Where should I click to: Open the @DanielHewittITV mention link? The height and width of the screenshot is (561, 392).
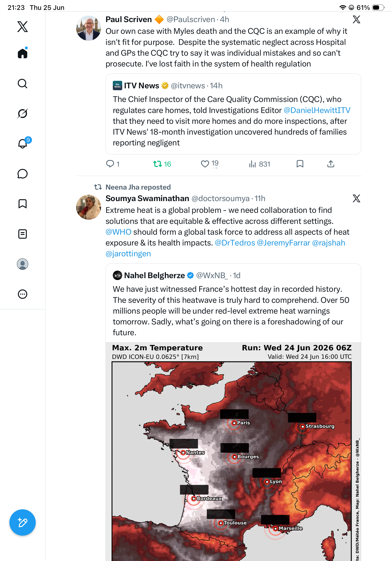[x=317, y=110]
